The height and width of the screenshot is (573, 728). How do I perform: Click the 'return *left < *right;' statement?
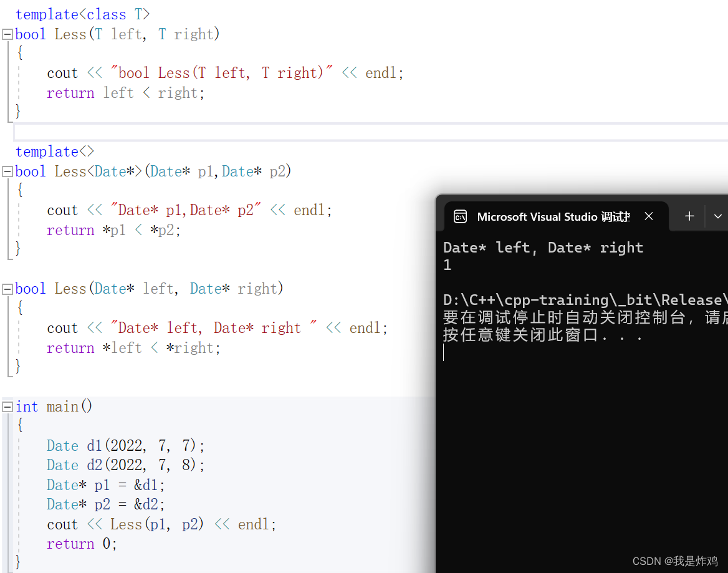133,349
